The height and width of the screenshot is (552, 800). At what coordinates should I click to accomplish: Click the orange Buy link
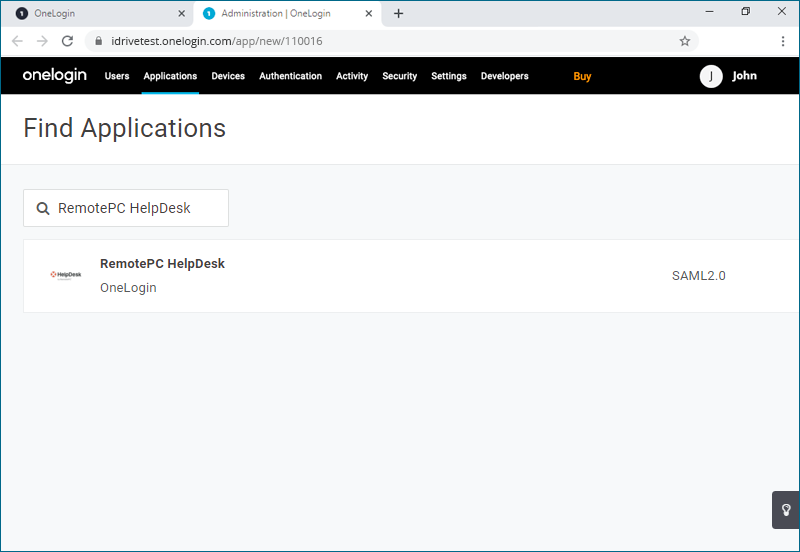[x=582, y=76]
